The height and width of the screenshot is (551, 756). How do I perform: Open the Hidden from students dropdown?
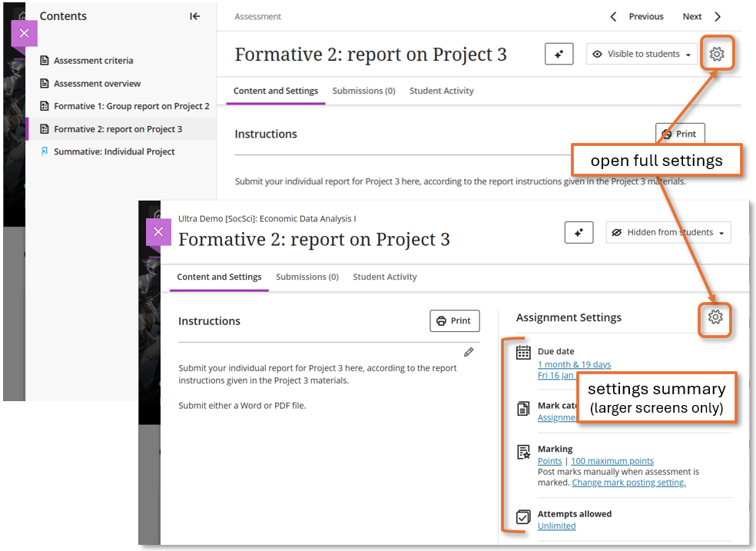[668, 233]
